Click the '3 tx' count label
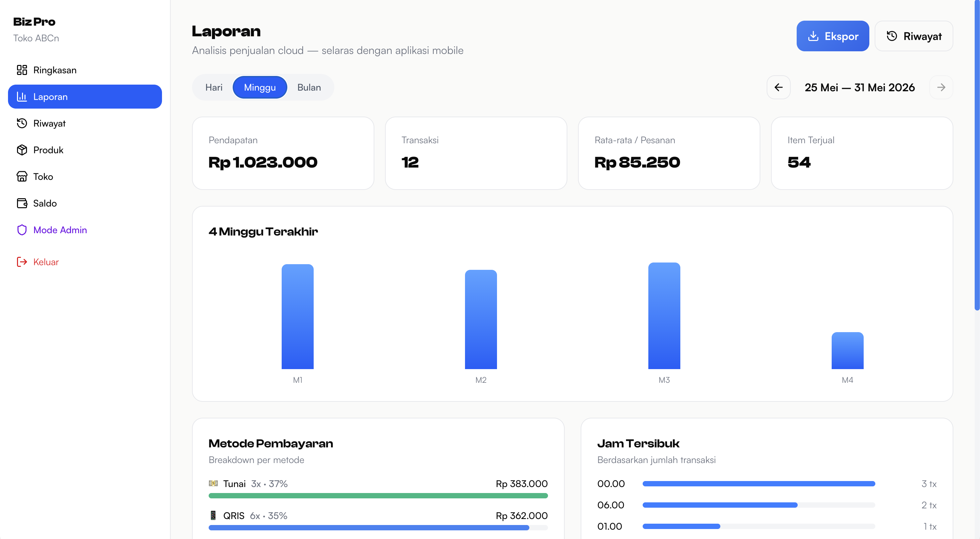The width and height of the screenshot is (980, 539). pos(929,484)
